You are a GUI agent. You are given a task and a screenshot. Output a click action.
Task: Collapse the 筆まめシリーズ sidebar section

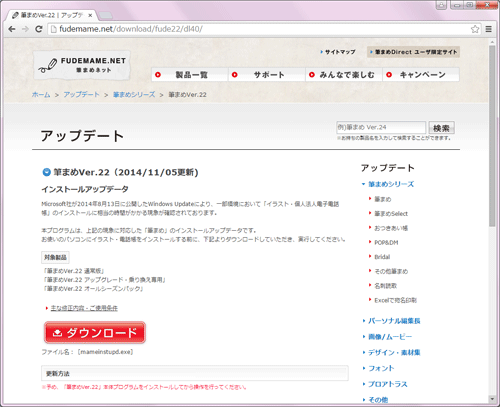pyautogui.click(x=391, y=184)
